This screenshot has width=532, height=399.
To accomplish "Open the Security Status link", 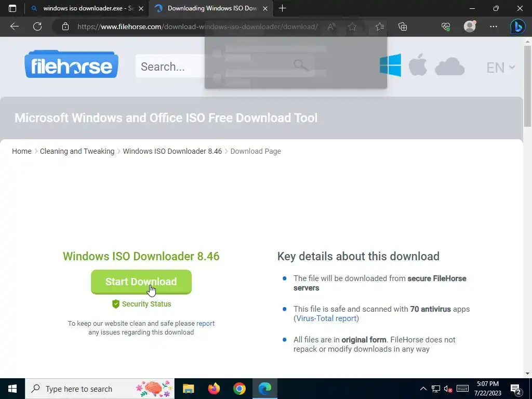I will pyautogui.click(x=141, y=304).
